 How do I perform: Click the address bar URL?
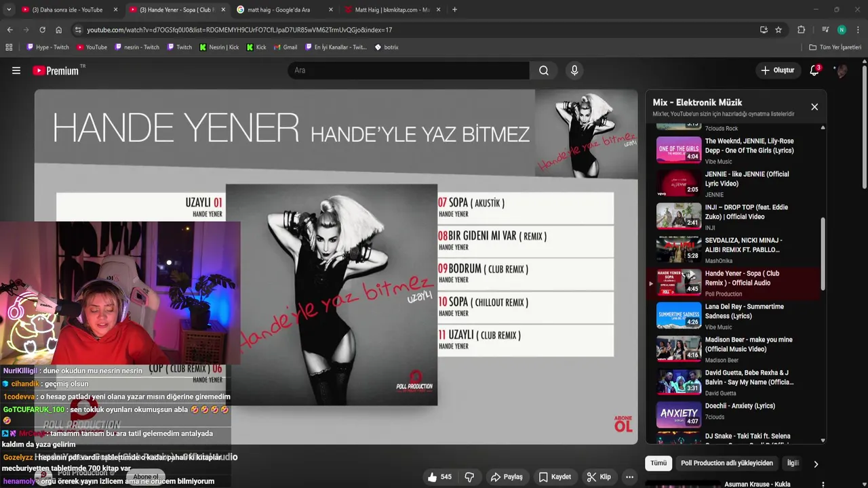[x=239, y=30]
